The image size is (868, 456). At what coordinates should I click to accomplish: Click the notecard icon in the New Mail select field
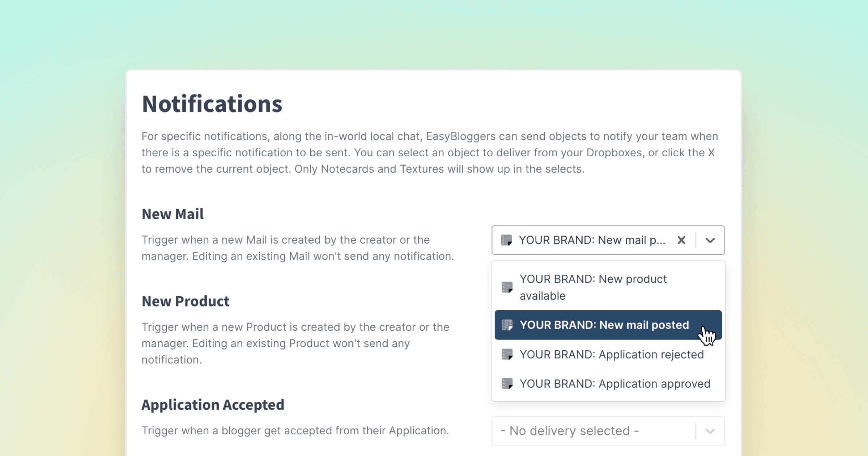506,240
